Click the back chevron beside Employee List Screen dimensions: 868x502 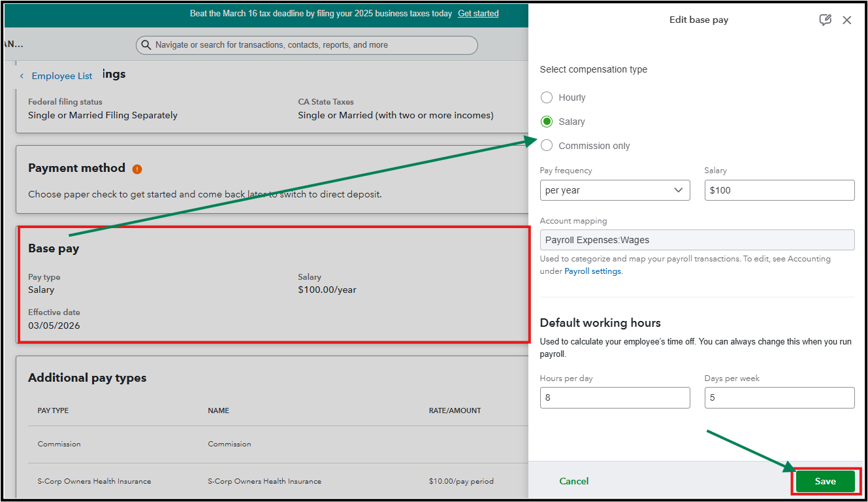22,76
